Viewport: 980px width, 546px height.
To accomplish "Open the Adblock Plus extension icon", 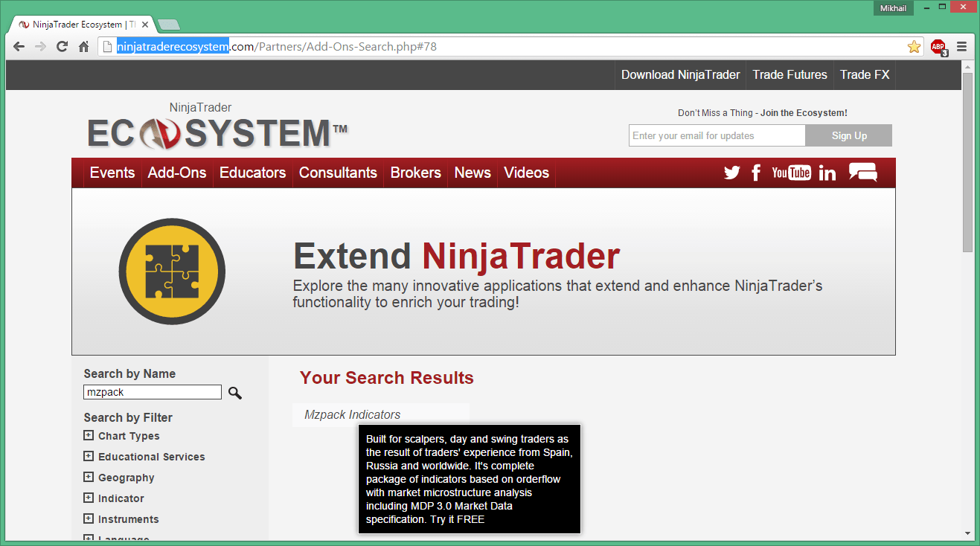I will pos(939,48).
